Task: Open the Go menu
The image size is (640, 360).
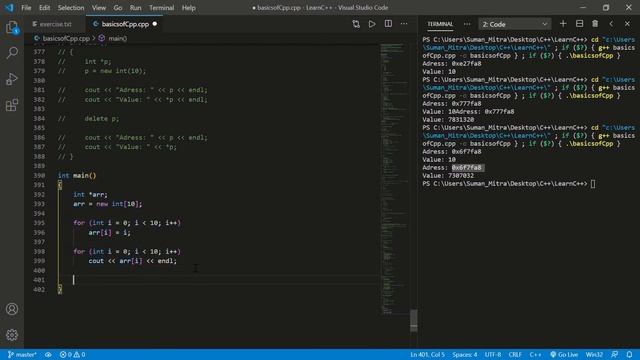Action: (118, 8)
